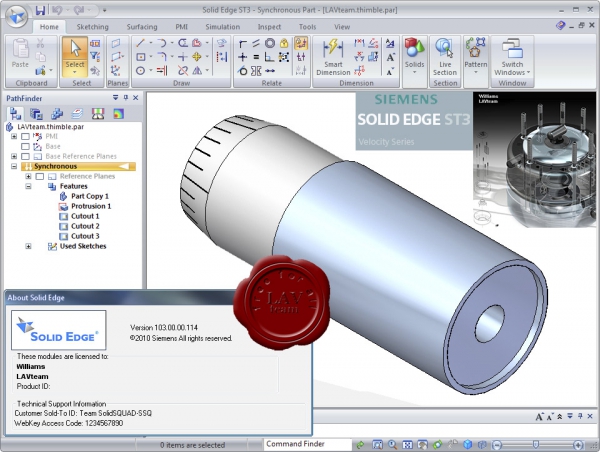Toggle Reference Planes checkbox under Synchronous
Image resolution: width=600 pixels, height=452 pixels.
point(40,176)
